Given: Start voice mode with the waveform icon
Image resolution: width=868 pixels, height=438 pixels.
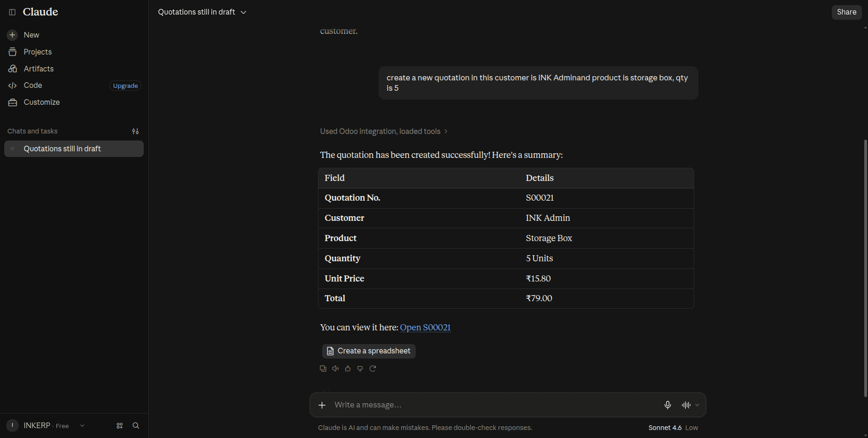Looking at the screenshot, I should (x=686, y=405).
